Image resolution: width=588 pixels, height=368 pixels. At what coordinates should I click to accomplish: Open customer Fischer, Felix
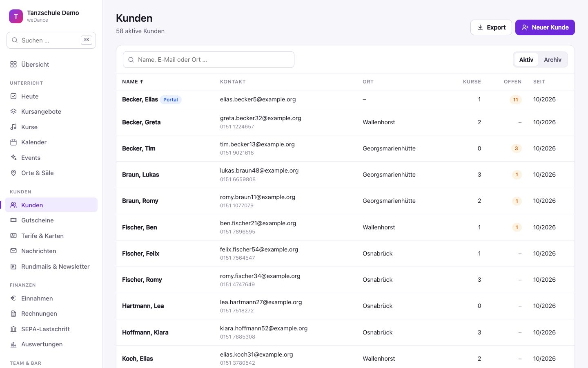click(140, 254)
